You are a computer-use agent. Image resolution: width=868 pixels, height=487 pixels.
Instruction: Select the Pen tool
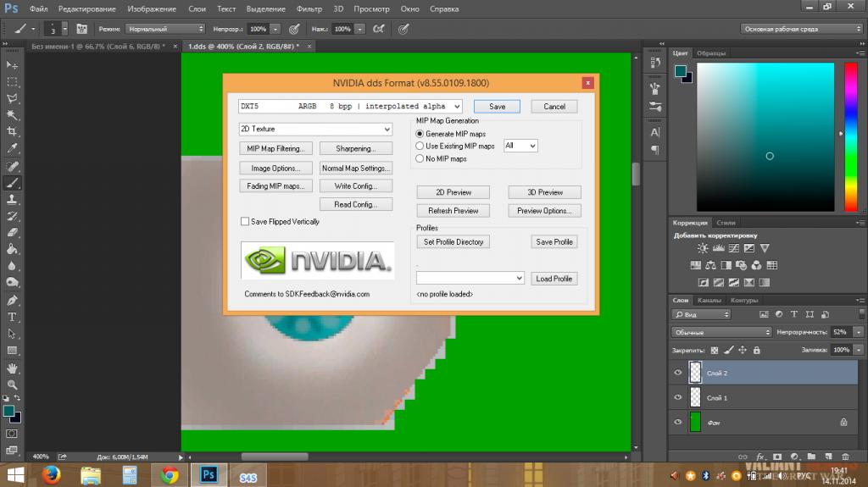pyautogui.click(x=12, y=300)
